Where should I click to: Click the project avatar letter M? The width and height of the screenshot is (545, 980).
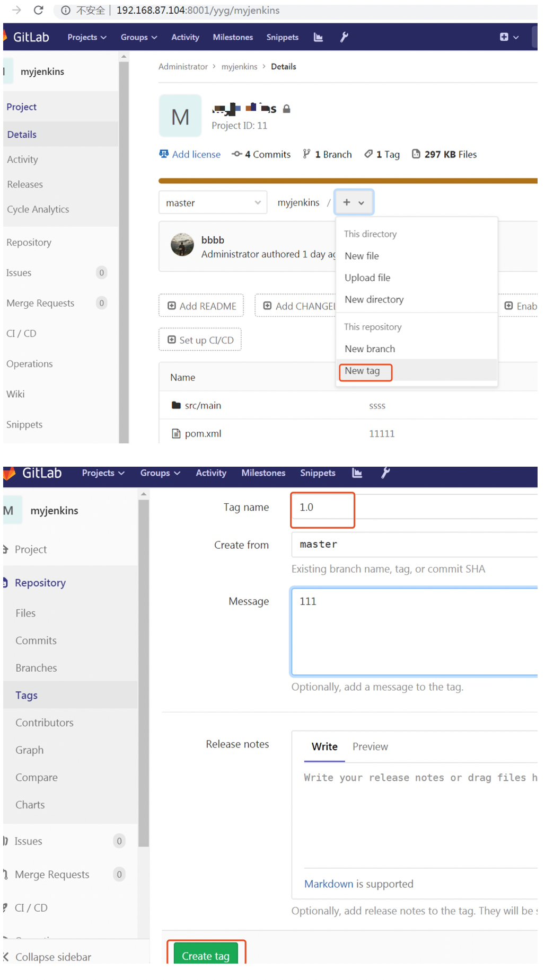[x=180, y=116]
